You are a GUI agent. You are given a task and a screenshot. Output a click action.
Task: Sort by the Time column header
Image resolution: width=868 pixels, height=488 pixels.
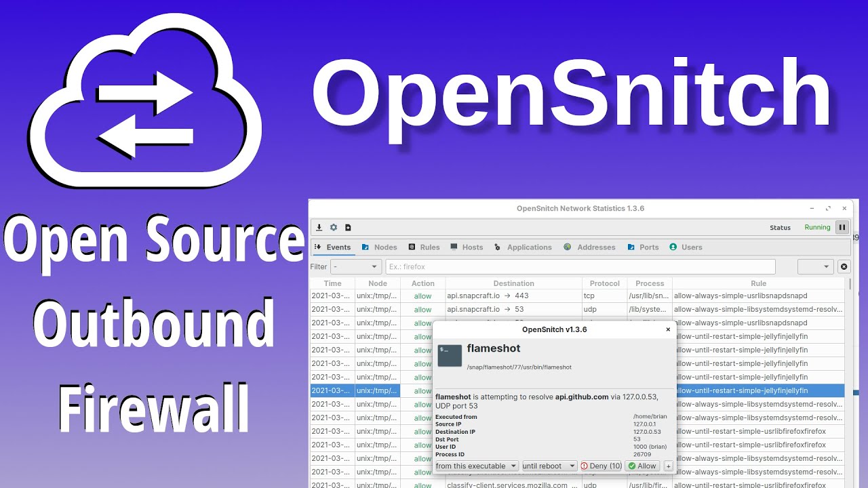332,283
